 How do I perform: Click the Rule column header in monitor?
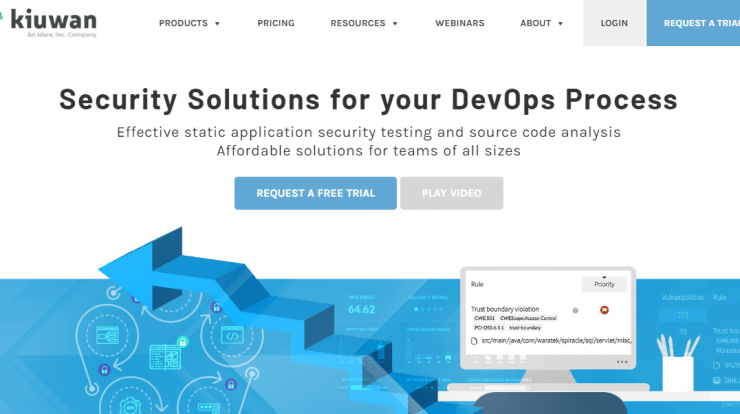(477, 284)
